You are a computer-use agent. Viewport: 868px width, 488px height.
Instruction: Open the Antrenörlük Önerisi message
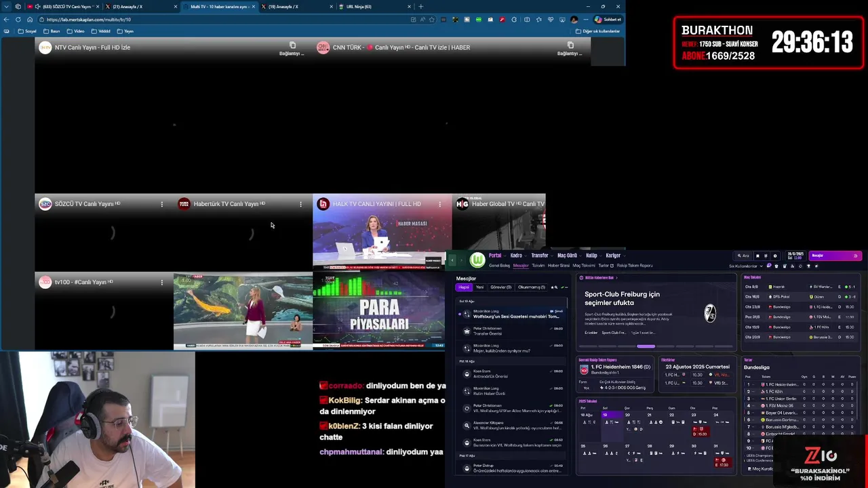point(511,373)
